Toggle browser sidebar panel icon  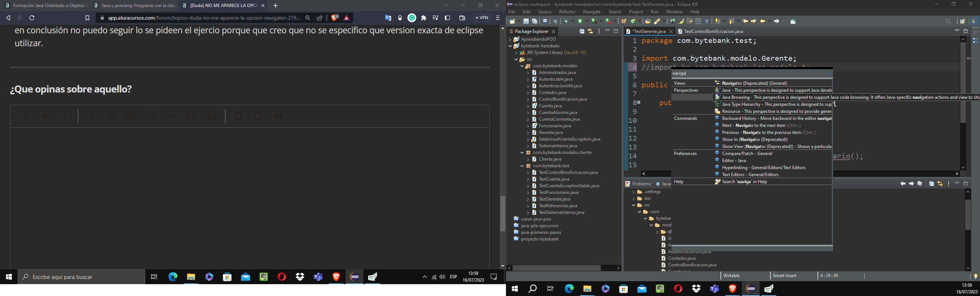(x=448, y=18)
